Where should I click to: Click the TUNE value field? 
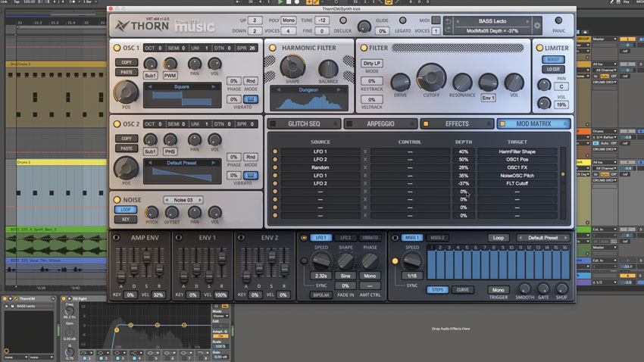pyautogui.click(x=322, y=20)
